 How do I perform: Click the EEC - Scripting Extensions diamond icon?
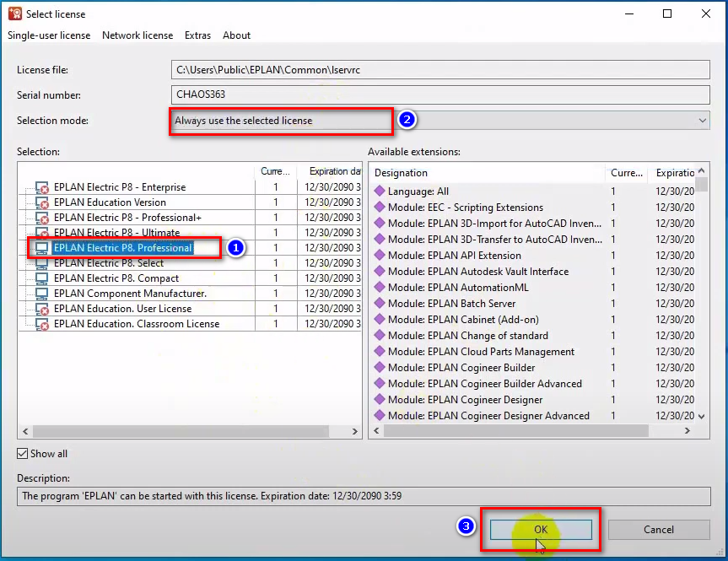(380, 208)
